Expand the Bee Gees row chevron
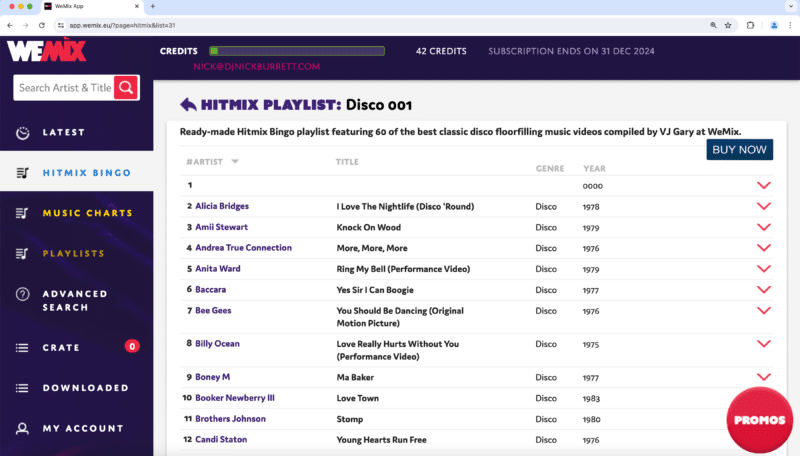This screenshot has width=800, height=456. pyautogui.click(x=764, y=311)
